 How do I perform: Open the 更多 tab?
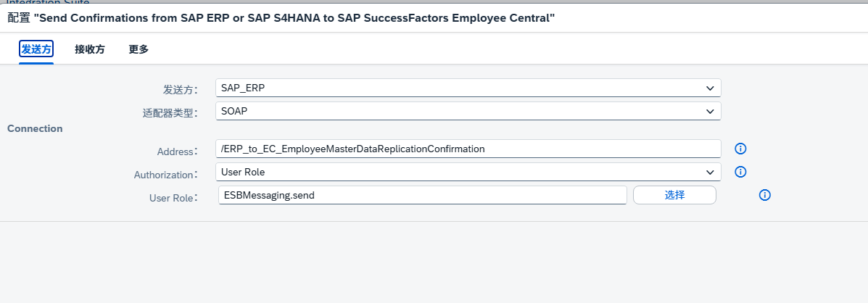(x=139, y=49)
